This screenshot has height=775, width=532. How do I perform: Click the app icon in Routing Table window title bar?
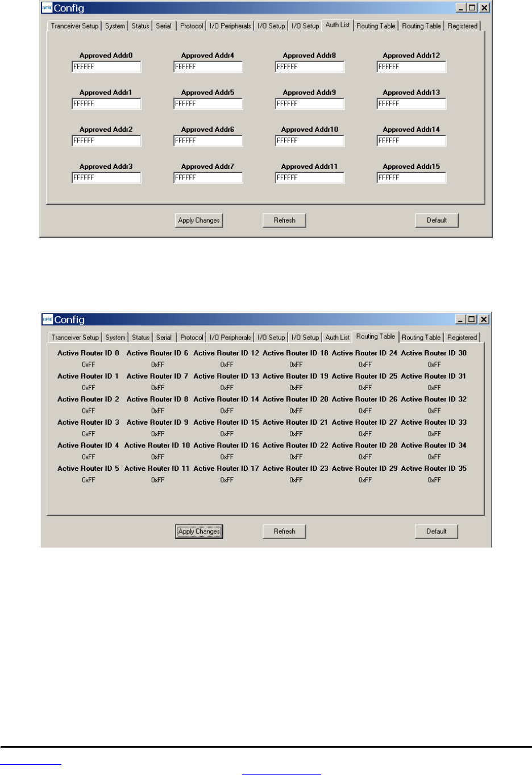point(47,320)
